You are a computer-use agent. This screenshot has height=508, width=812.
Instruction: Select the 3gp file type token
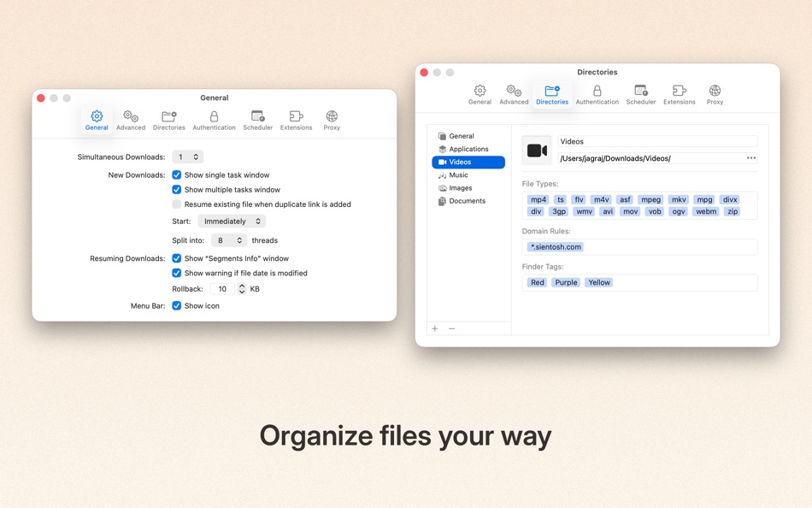559,211
